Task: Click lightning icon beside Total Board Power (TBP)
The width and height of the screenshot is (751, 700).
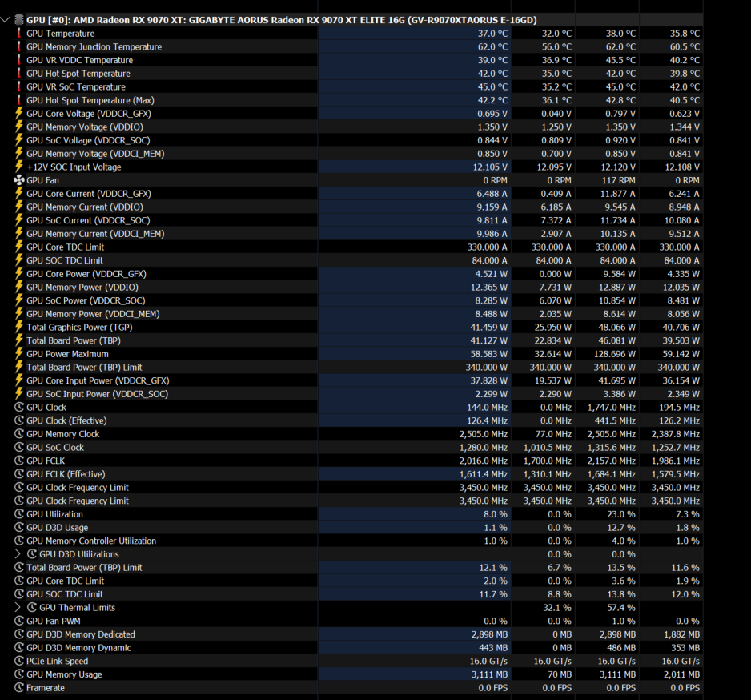Action: (x=19, y=340)
